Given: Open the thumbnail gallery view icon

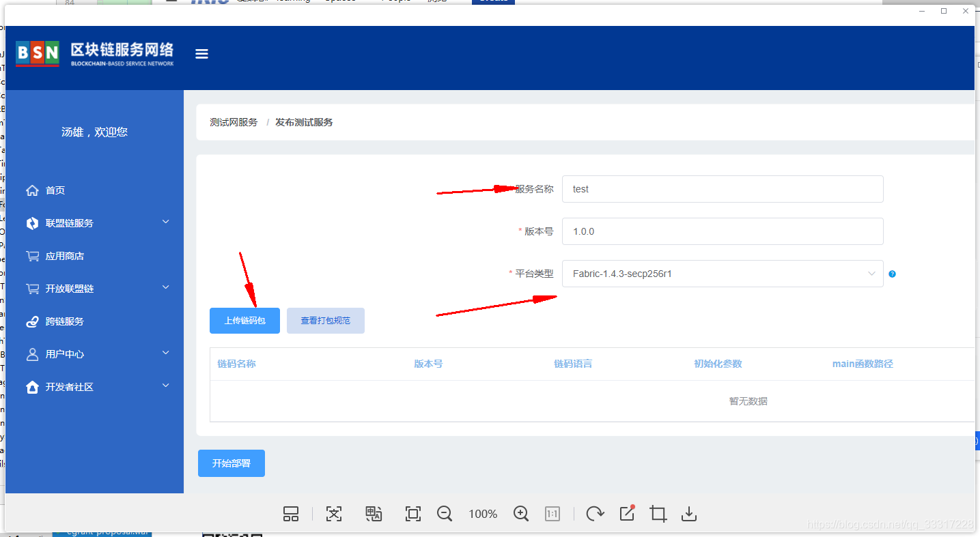Looking at the screenshot, I should [291, 514].
